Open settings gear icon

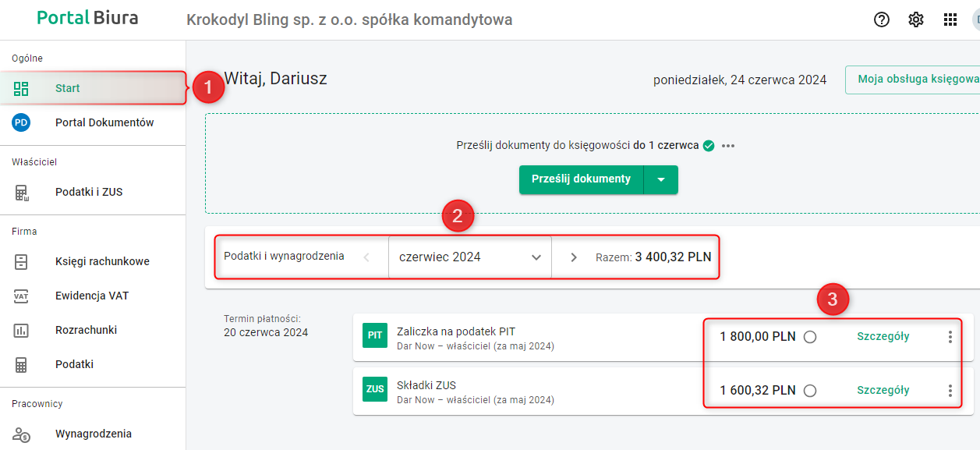(916, 19)
